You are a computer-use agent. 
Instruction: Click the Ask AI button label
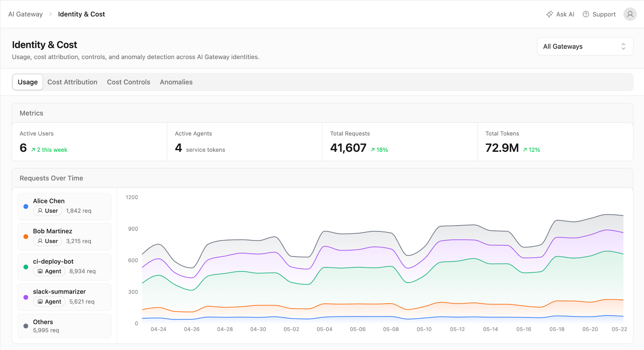point(565,14)
